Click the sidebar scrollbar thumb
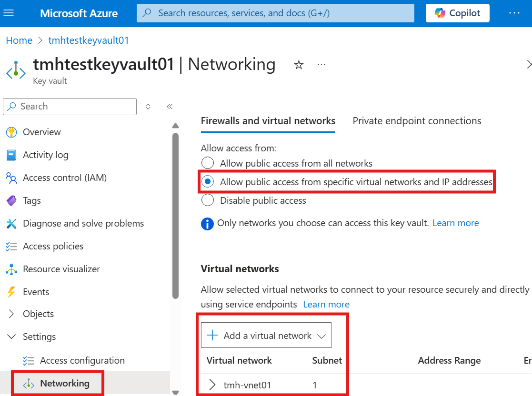This screenshot has height=396, width=532. (x=175, y=216)
